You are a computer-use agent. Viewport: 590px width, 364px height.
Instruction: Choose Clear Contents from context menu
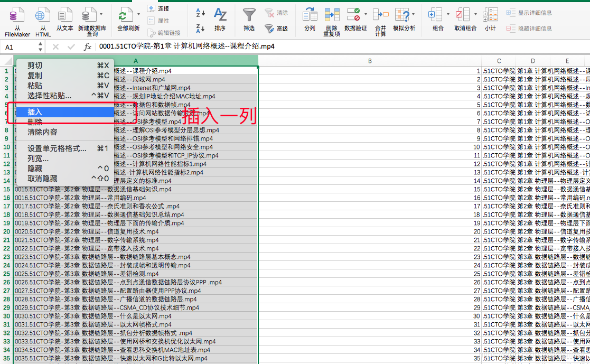point(65,132)
